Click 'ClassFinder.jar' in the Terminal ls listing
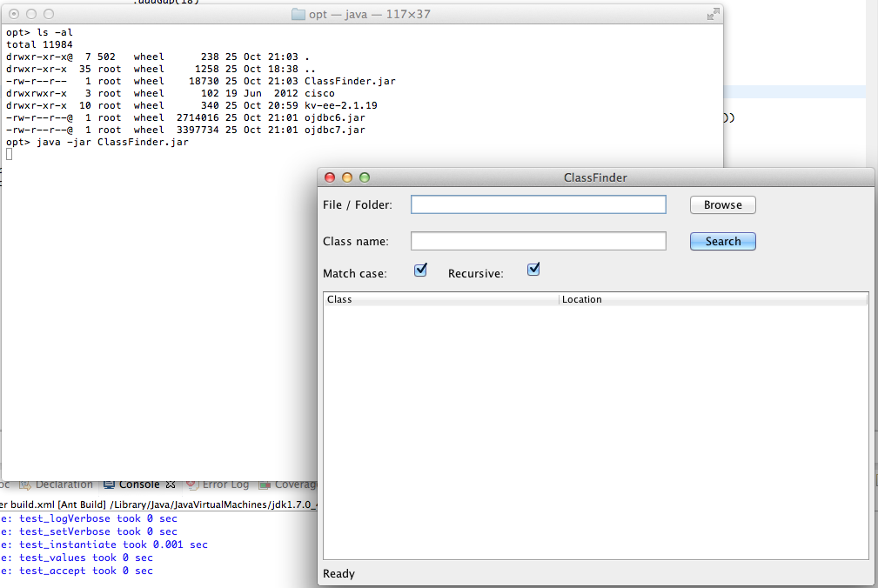This screenshot has width=878, height=588. point(350,81)
